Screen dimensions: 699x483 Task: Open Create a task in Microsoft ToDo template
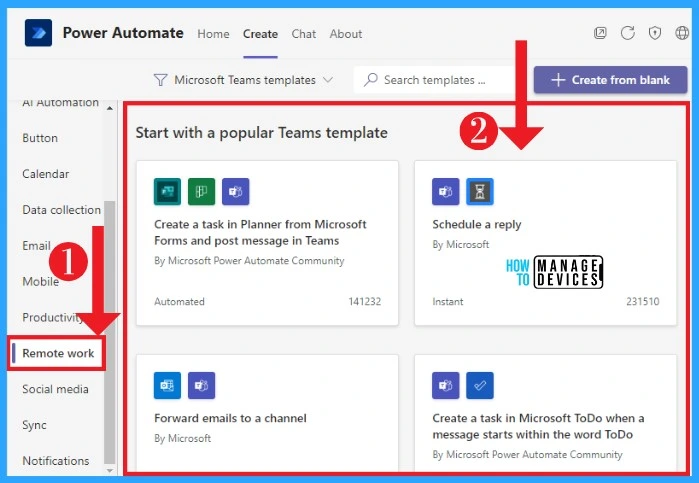click(x=538, y=426)
